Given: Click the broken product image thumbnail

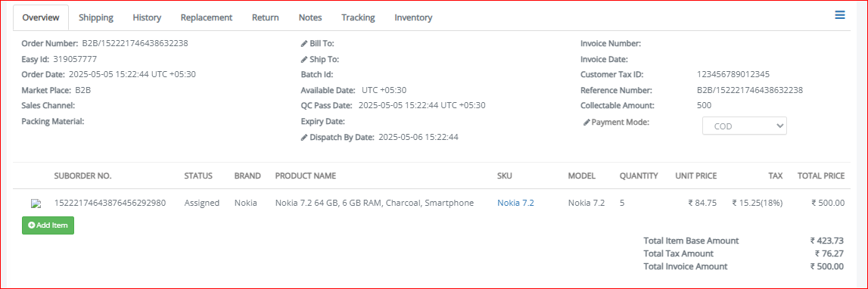Looking at the screenshot, I should coord(36,204).
